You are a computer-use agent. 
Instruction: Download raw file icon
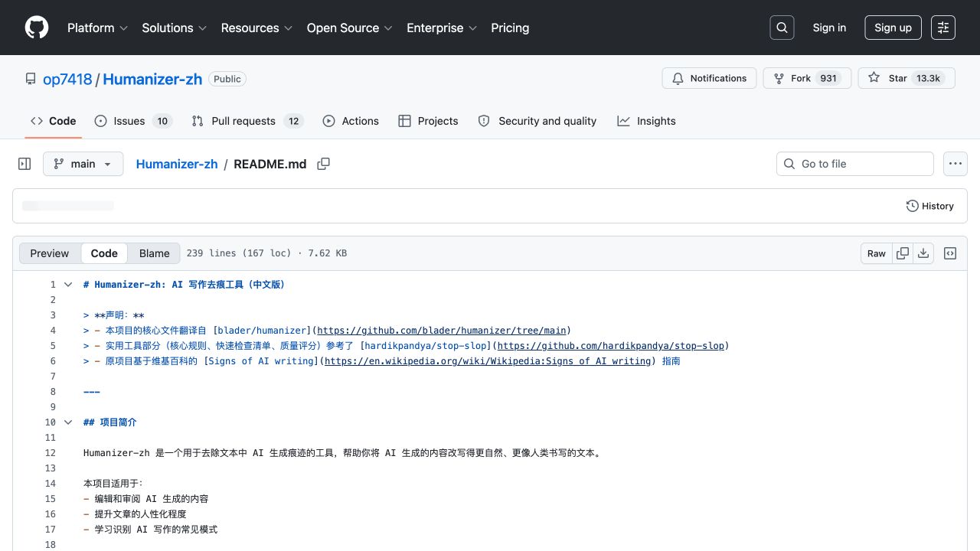click(923, 253)
